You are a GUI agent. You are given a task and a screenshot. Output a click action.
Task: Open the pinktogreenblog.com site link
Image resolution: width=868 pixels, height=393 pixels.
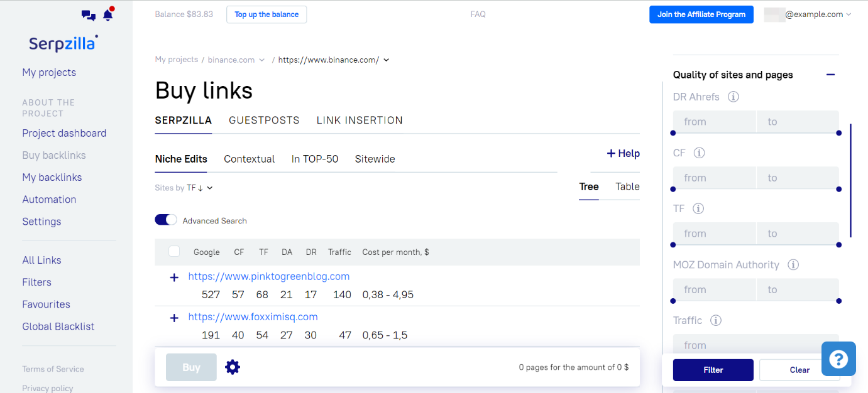point(269,276)
